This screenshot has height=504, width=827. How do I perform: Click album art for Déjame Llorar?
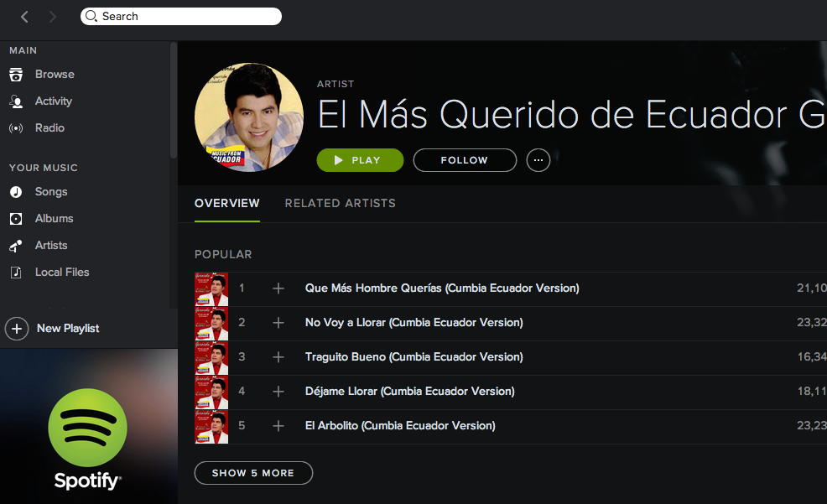(211, 392)
